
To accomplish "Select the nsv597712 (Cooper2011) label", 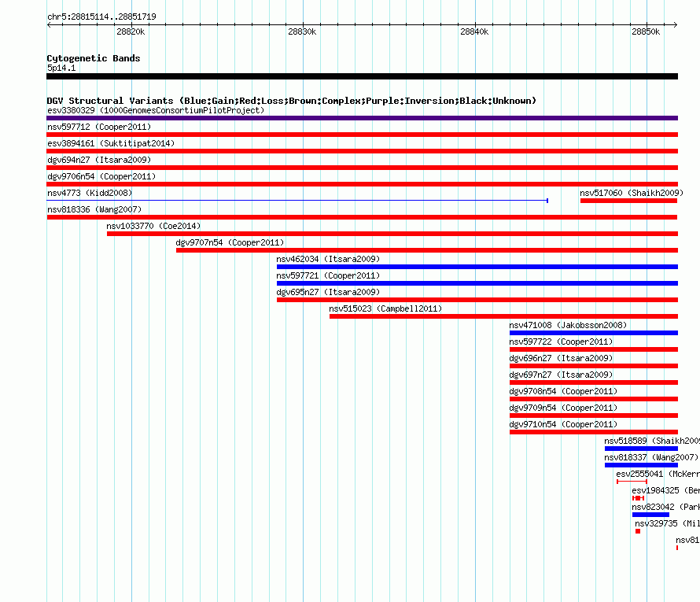I will 99,127.
